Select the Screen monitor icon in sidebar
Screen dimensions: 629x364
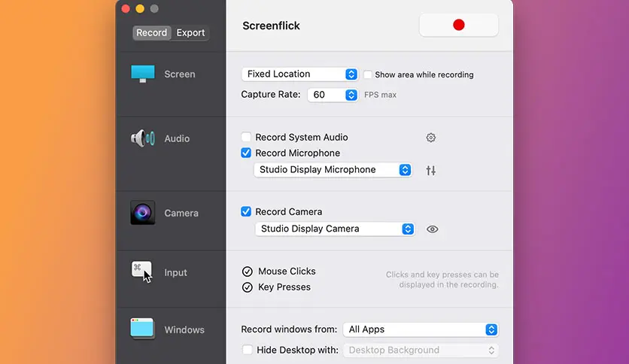pyautogui.click(x=143, y=74)
